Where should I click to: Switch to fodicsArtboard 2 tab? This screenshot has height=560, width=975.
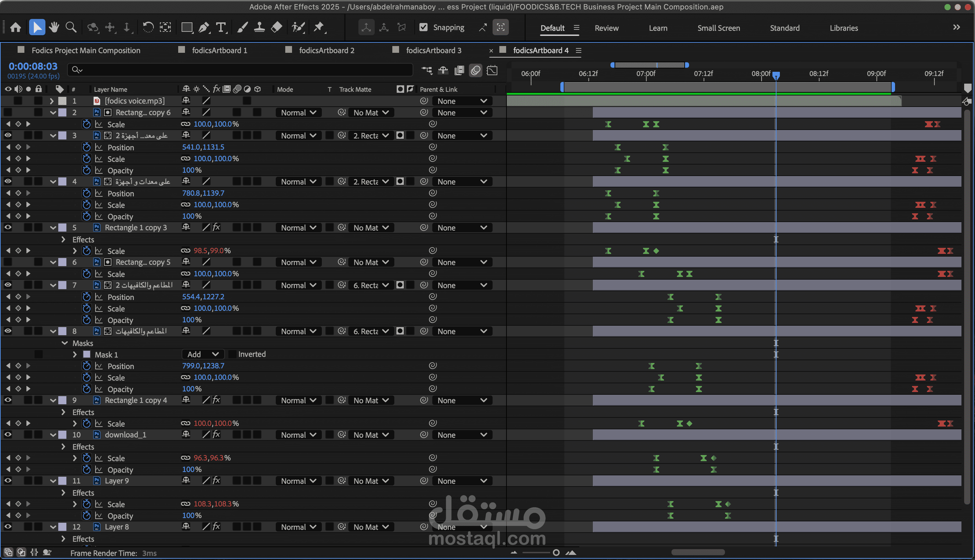326,50
